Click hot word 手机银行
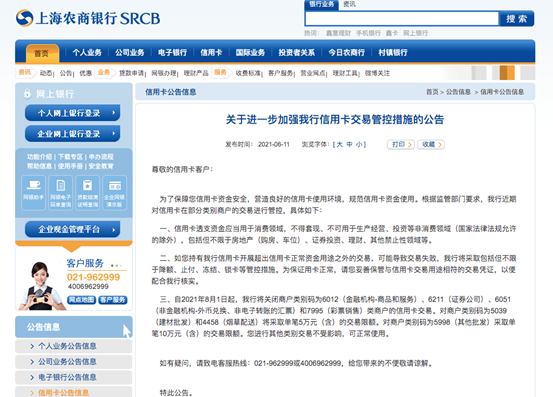 coord(368,33)
